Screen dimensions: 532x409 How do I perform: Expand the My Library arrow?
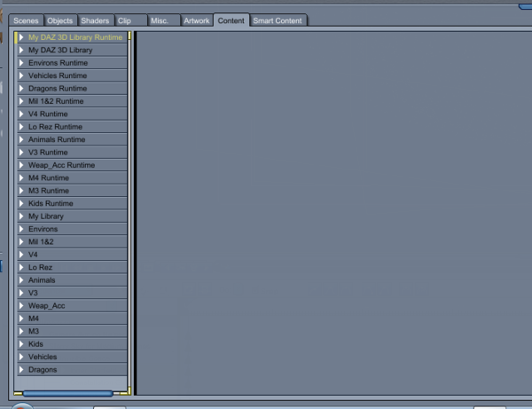tap(21, 216)
